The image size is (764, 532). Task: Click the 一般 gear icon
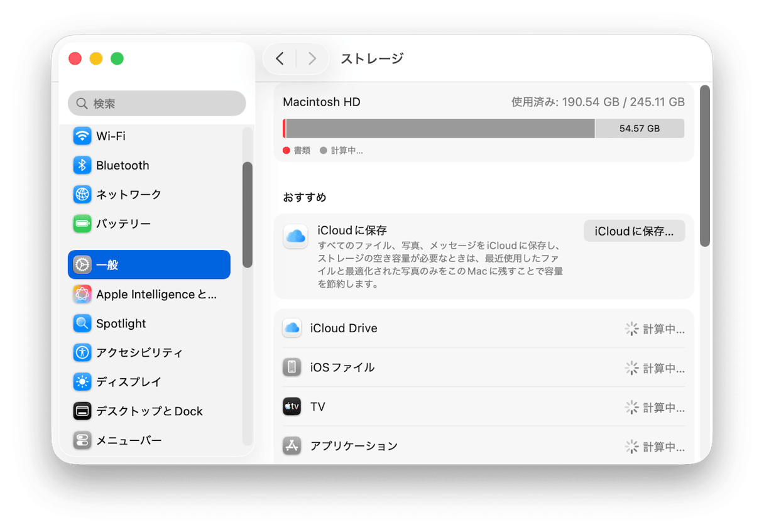(x=82, y=265)
